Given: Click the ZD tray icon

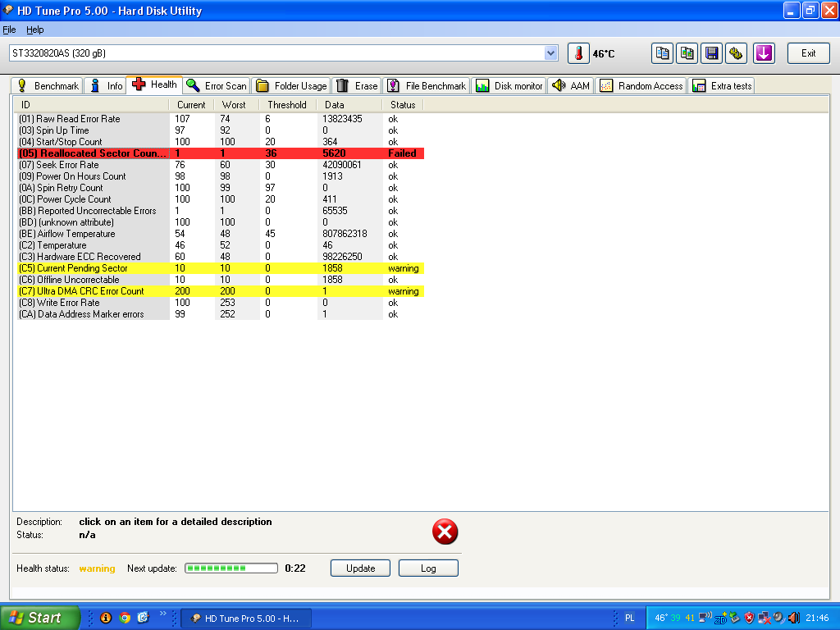Looking at the screenshot, I should pyautogui.click(x=720, y=619).
